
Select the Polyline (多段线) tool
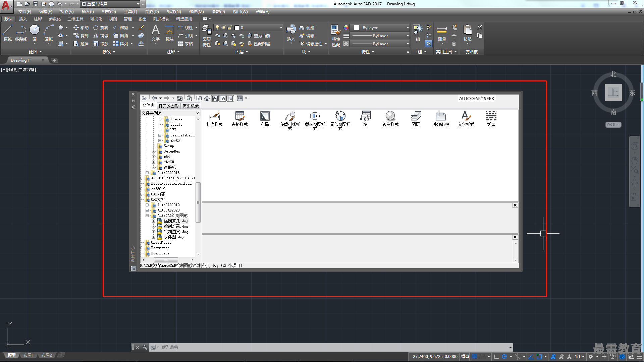(21, 33)
